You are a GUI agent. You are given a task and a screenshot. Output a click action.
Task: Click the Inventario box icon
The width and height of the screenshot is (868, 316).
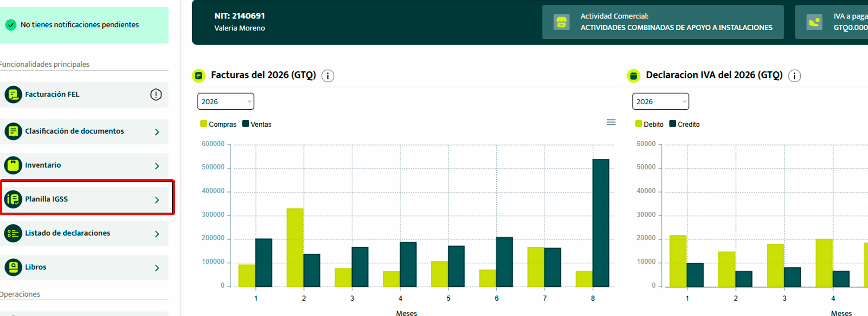pyautogui.click(x=13, y=165)
